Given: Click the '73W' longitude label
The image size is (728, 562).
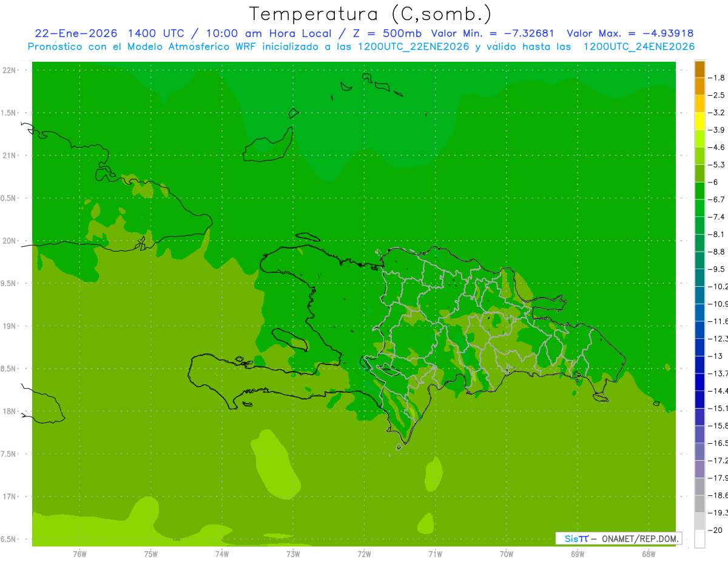Looking at the screenshot, I should pyautogui.click(x=293, y=554).
